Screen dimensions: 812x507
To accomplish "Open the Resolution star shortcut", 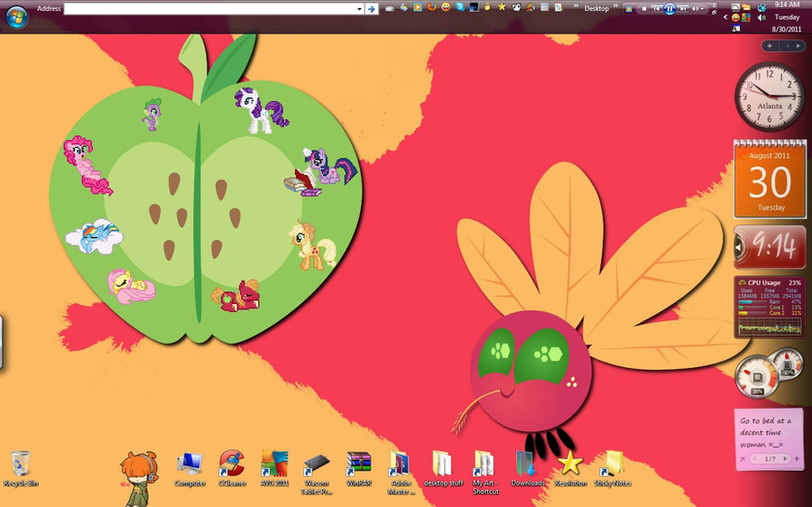I will coord(570,469).
